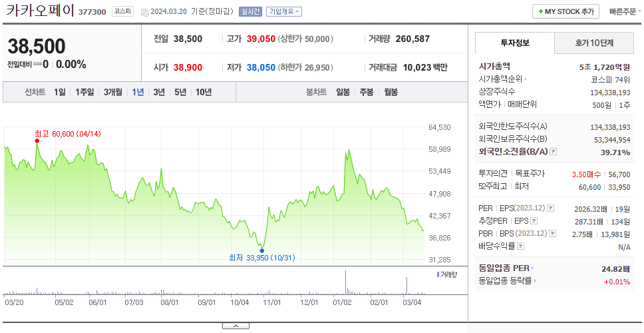Click the plus icon in MY STOCK 추가
The image size is (644, 333).
[540, 11]
